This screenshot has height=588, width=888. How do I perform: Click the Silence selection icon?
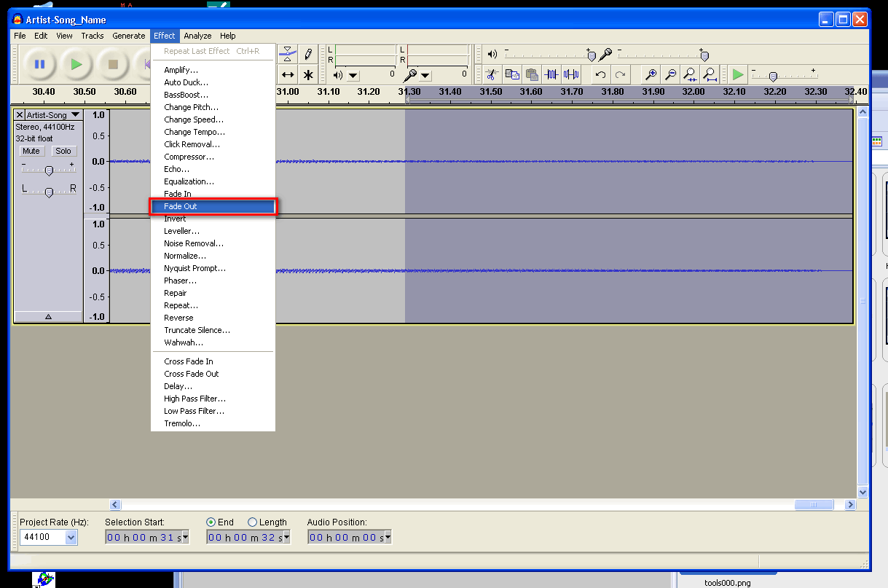pos(571,74)
